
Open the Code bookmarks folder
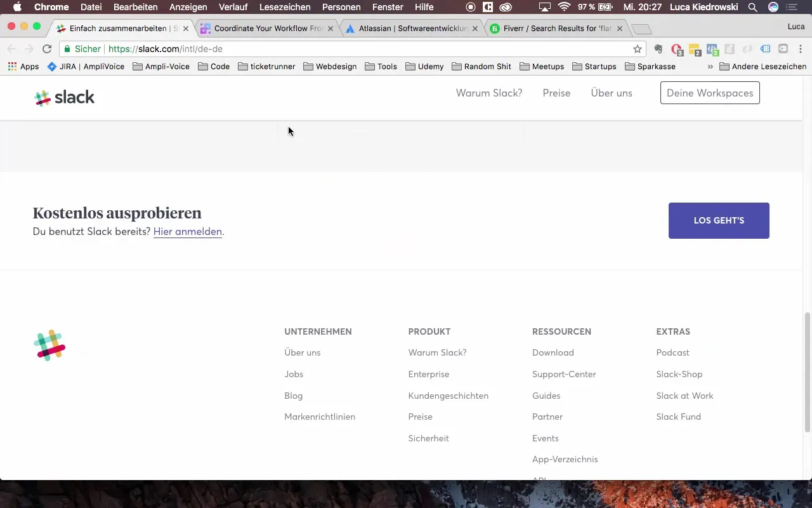(214, 66)
